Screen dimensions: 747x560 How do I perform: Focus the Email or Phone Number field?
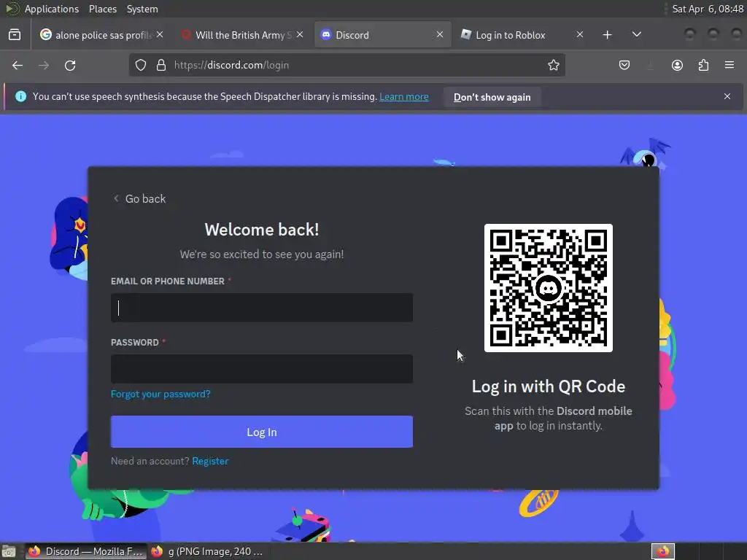point(262,308)
